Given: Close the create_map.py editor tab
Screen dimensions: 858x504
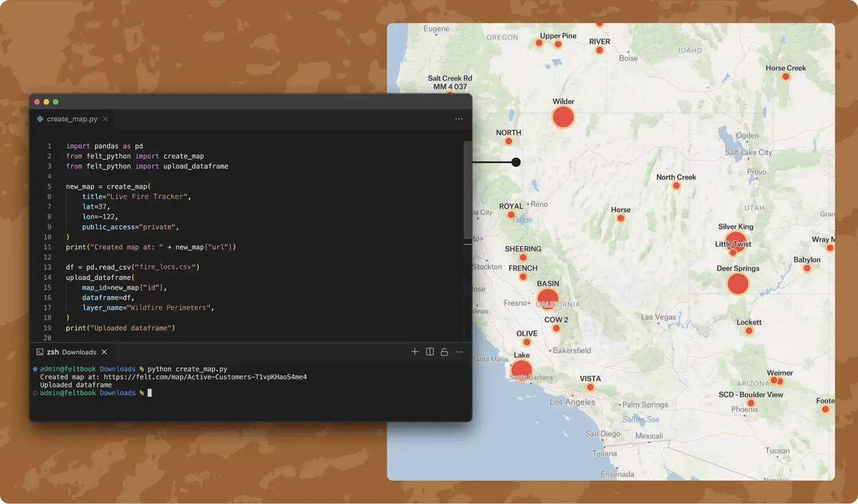Looking at the screenshot, I should pos(105,119).
